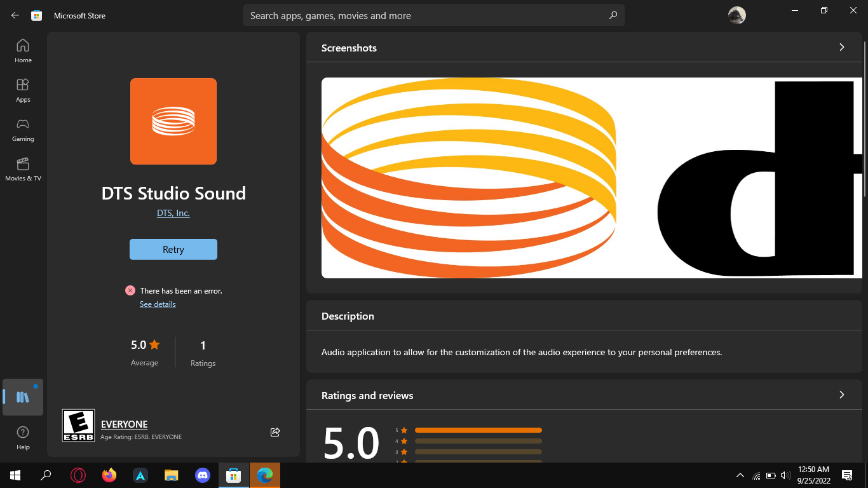868x488 pixels.
Task: Open the Home section in sidebar
Action: (x=23, y=51)
